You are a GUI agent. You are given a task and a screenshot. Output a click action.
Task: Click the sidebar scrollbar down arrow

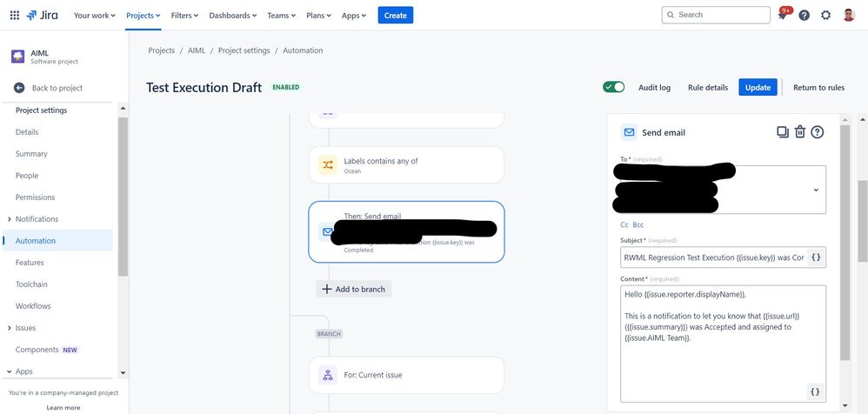point(123,373)
